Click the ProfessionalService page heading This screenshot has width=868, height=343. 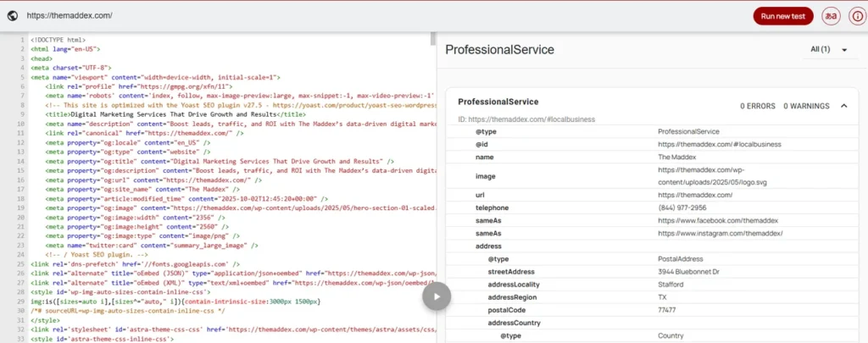(x=499, y=50)
